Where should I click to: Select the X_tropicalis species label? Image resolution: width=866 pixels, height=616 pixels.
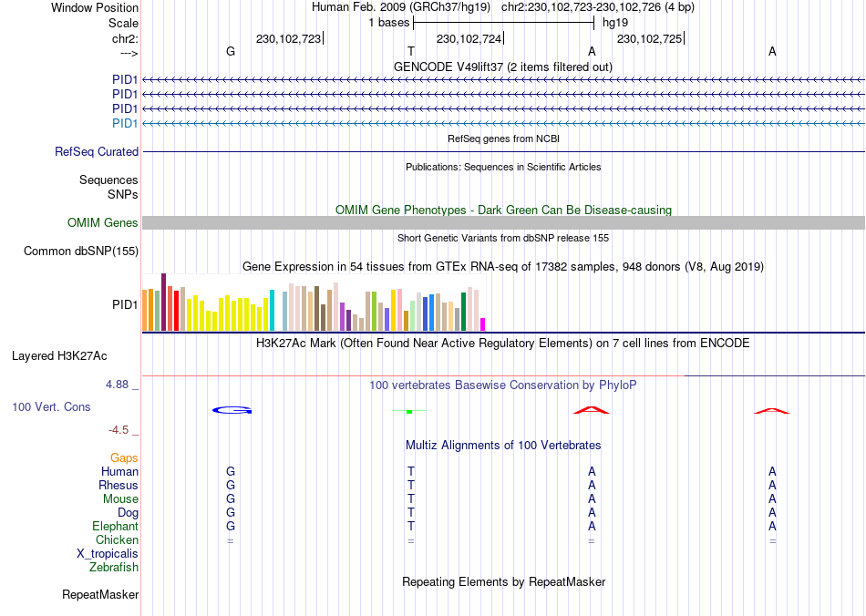coord(108,554)
